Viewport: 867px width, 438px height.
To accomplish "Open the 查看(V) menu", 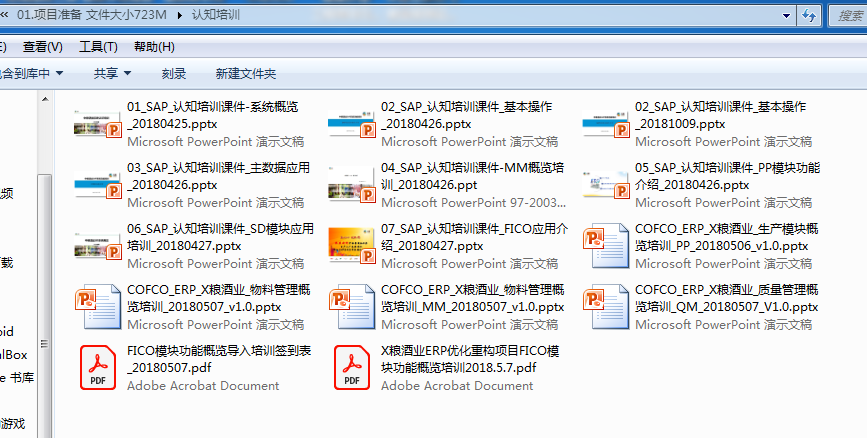I will click(x=43, y=47).
